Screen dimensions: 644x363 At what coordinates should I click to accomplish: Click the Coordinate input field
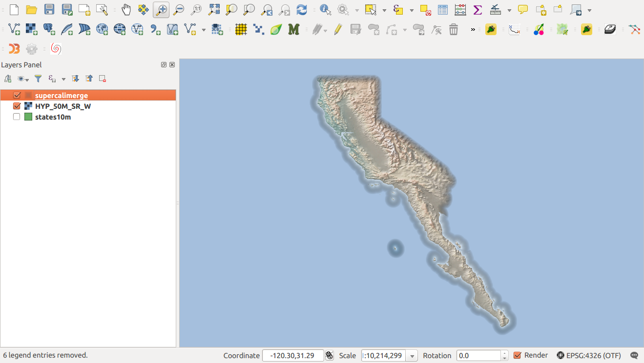point(293,355)
